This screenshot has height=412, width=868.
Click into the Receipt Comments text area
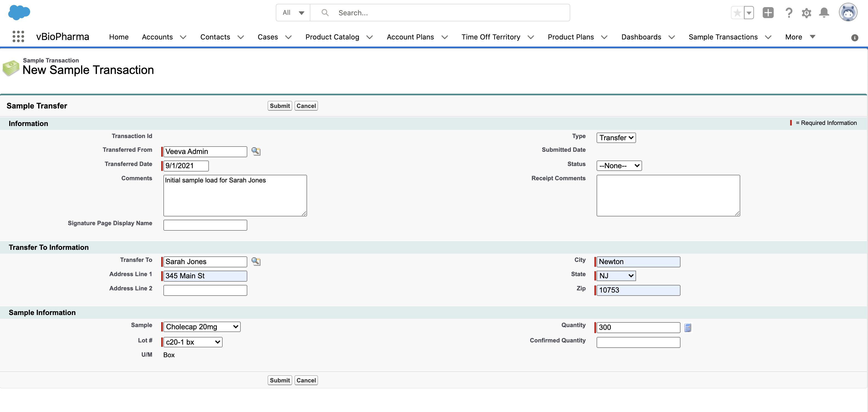pos(668,195)
